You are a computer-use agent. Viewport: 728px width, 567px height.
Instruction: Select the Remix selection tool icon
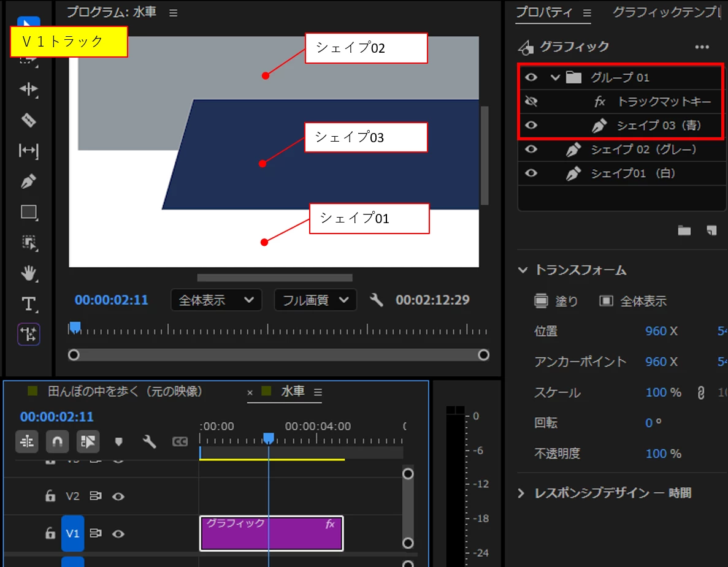pos(29,243)
